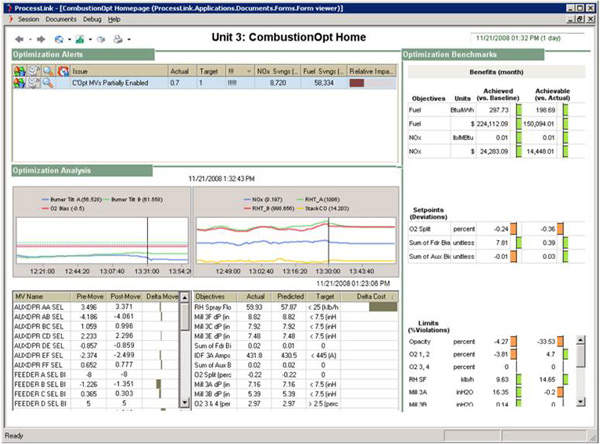
Task: Open dropdown arrow beside green chart icon
Action: [90, 39]
